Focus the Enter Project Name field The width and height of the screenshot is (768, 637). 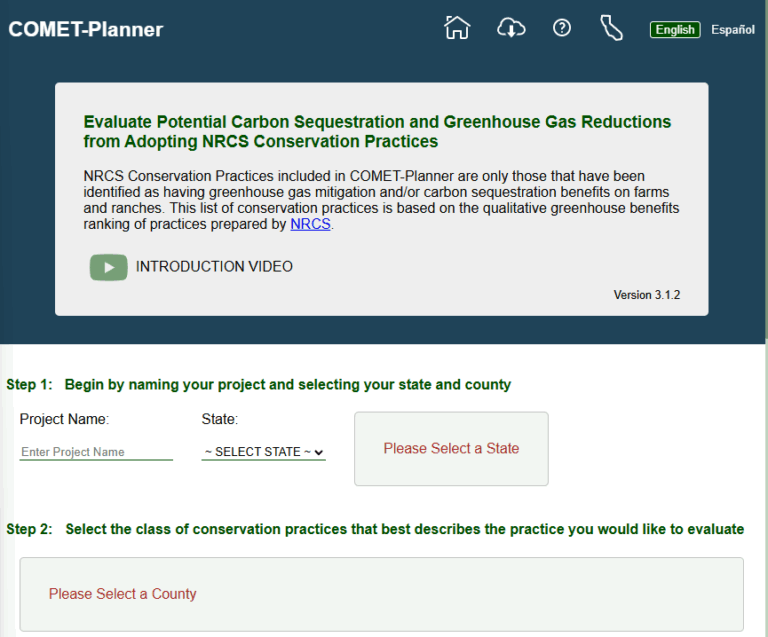(96, 452)
